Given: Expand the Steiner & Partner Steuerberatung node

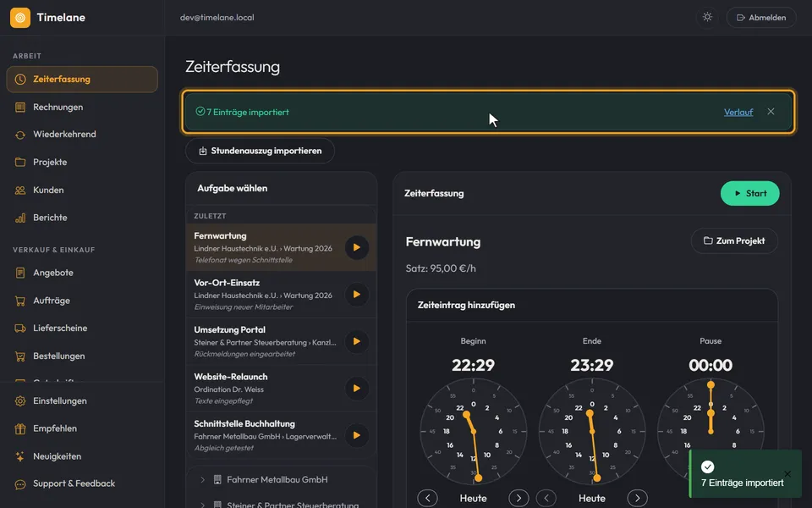Looking at the screenshot, I should tap(202, 505).
